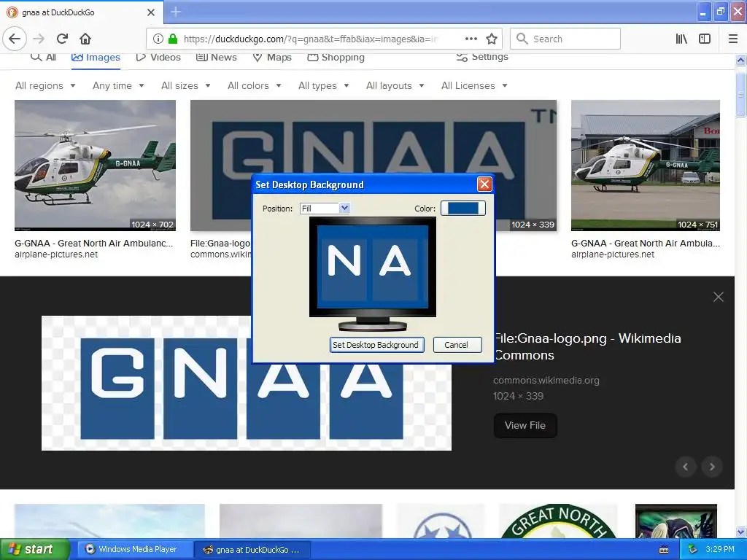Pick a background color from Color swatch
Screen dimensions: 747x560
[463, 208]
